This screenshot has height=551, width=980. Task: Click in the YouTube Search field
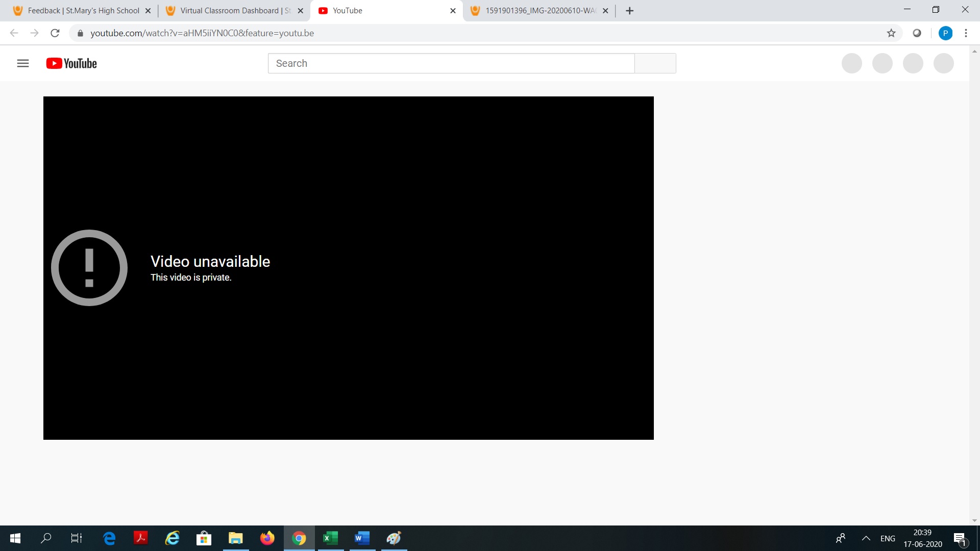click(451, 63)
